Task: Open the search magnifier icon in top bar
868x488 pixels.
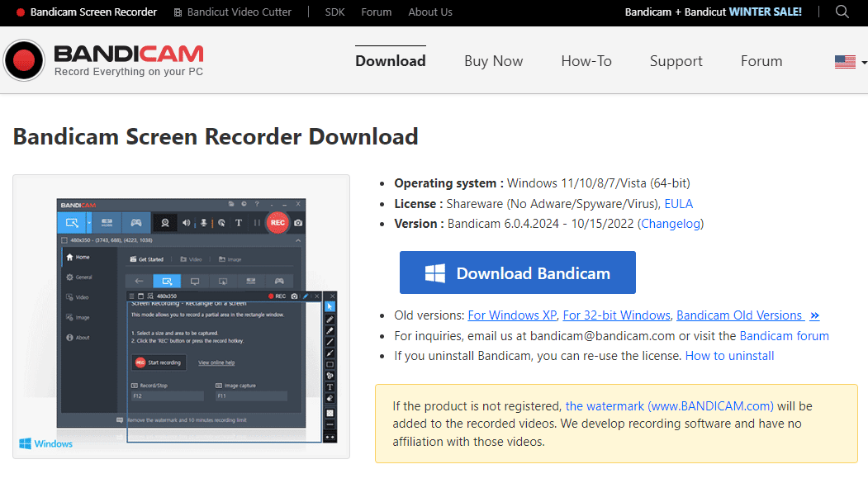Action: click(842, 12)
